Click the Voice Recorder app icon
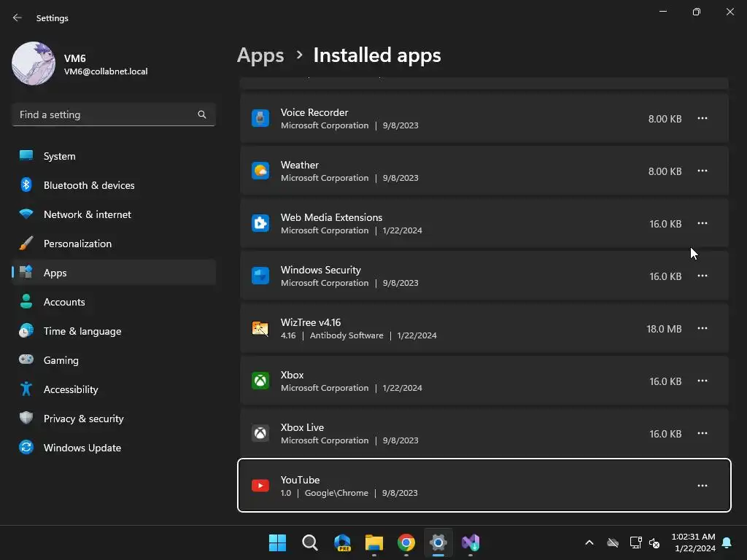Screen dimensions: 747x560 coord(260,118)
